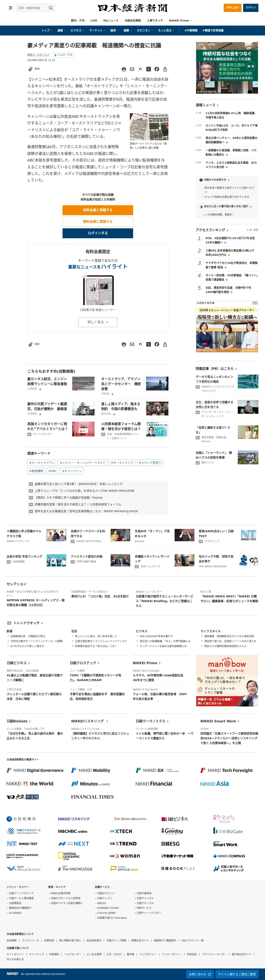This screenshot has width=265, height=980.
Task: Click the ログインする button
Action: point(98,233)
